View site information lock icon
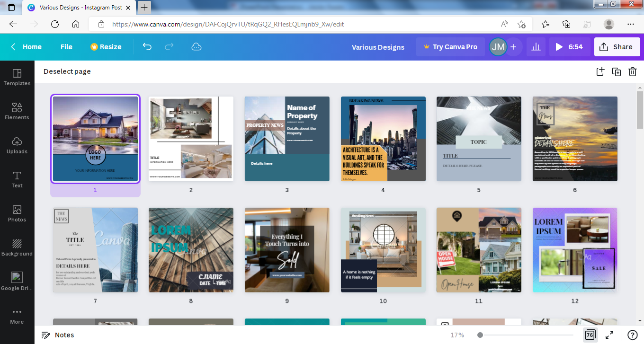Image resolution: width=644 pixels, height=344 pixels. pos(100,24)
